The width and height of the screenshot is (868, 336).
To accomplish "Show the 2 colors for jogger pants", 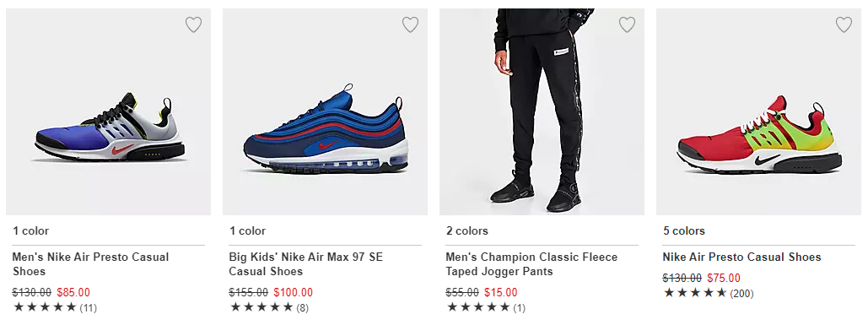I will pos(467,230).
